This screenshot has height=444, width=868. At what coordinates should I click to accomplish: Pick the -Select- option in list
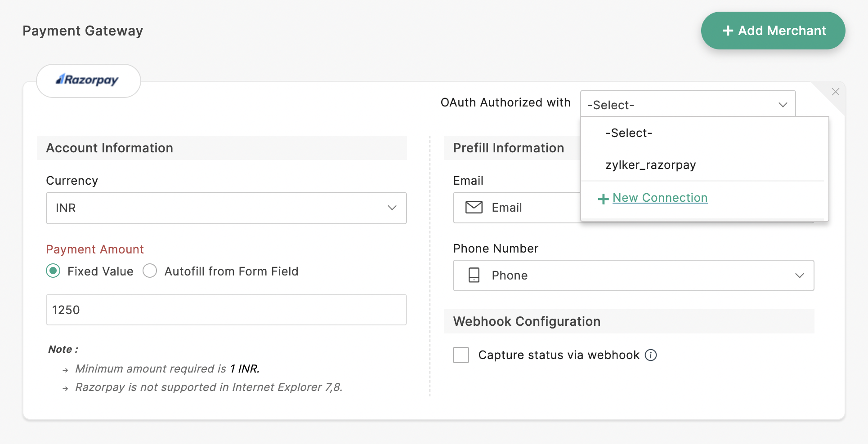coord(629,133)
